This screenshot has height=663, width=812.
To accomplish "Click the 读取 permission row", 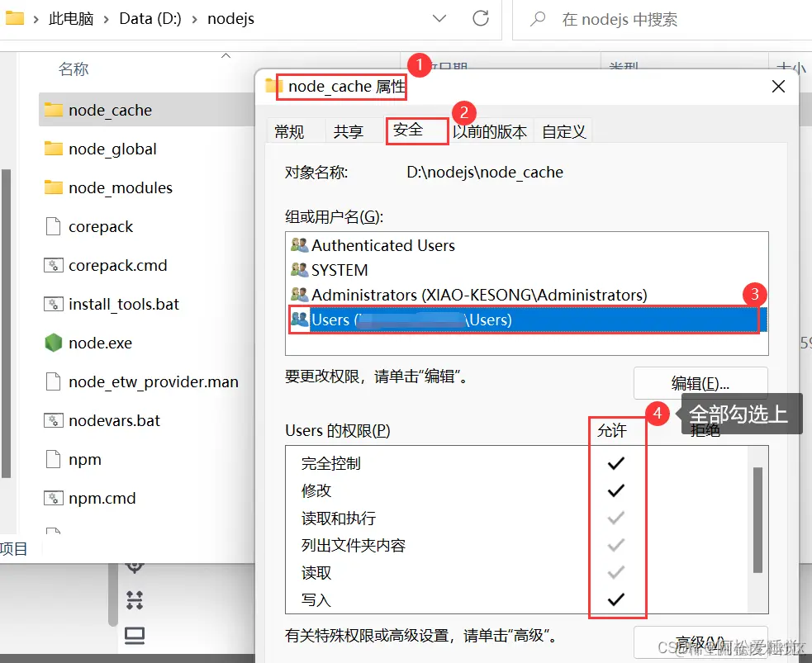I will (x=518, y=573).
